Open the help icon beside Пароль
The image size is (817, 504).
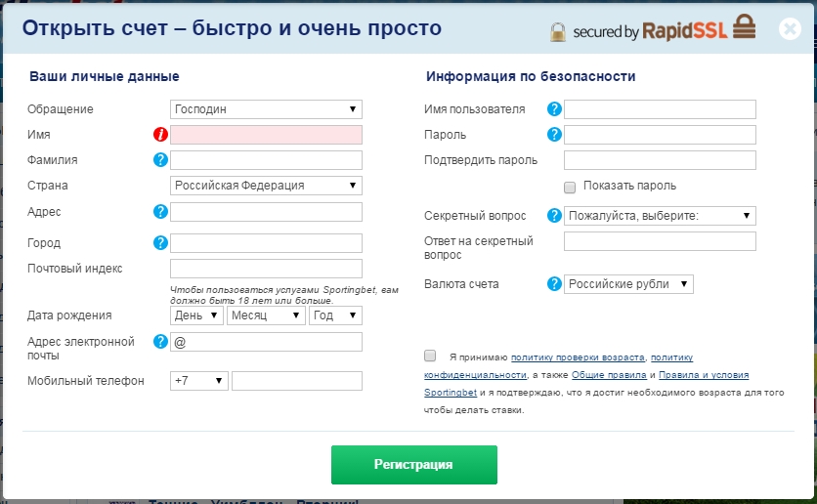point(554,135)
